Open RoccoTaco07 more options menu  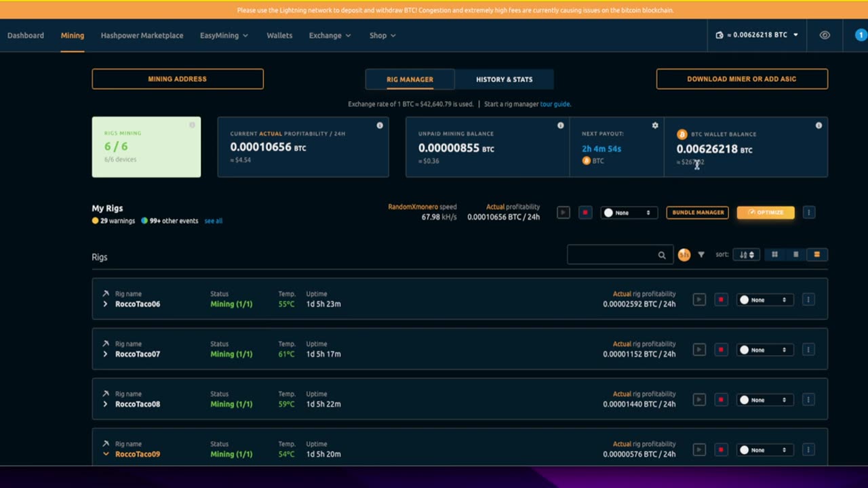(x=808, y=350)
